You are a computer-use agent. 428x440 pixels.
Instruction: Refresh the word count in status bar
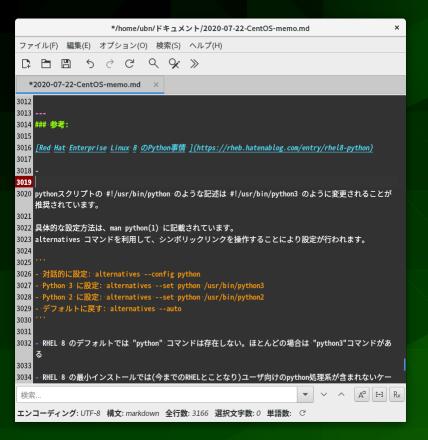tap(302, 413)
